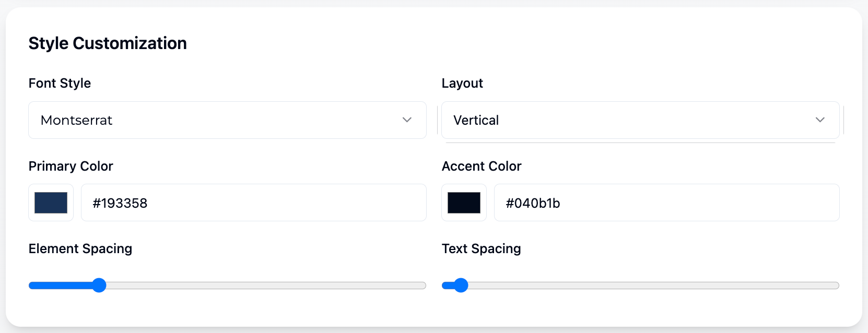Click the Font Style label
Viewport: 868px width, 333px height.
60,83
